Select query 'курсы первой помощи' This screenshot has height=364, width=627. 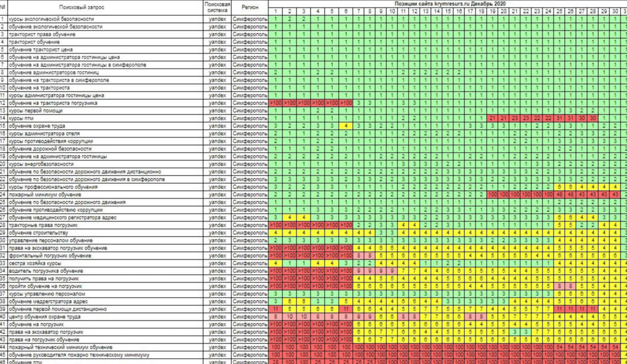(x=36, y=110)
